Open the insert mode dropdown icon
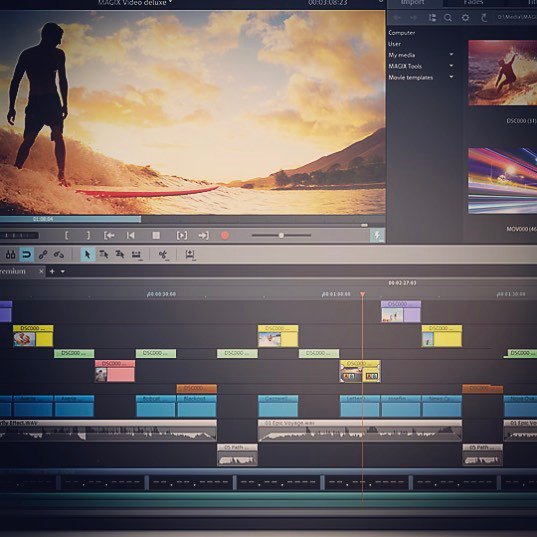The image size is (537, 537). click(190, 255)
